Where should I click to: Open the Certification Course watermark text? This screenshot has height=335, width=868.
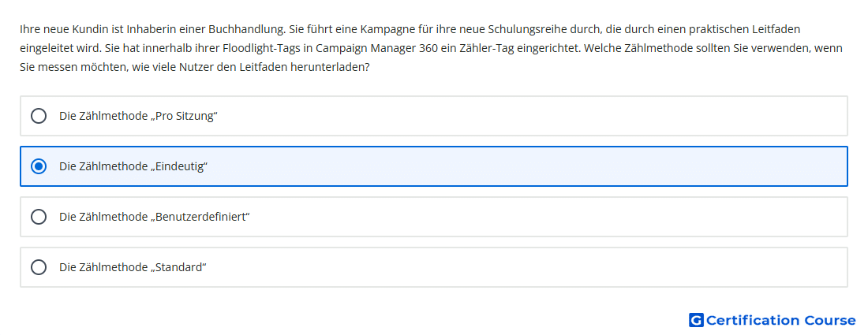780,320
